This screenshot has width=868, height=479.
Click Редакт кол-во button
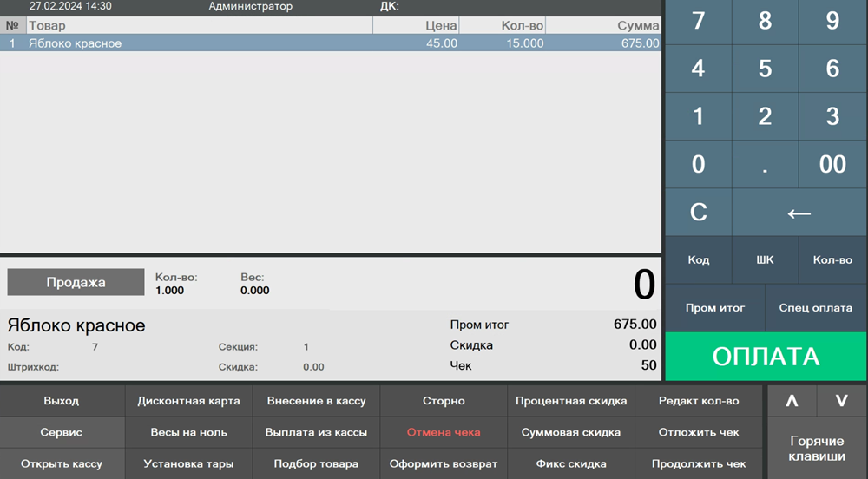pyautogui.click(x=699, y=401)
